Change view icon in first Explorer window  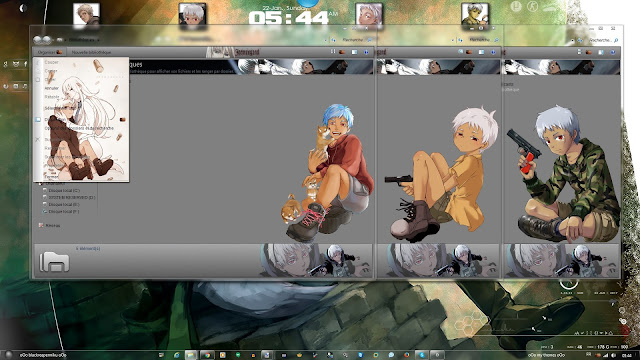coord(333,52)
